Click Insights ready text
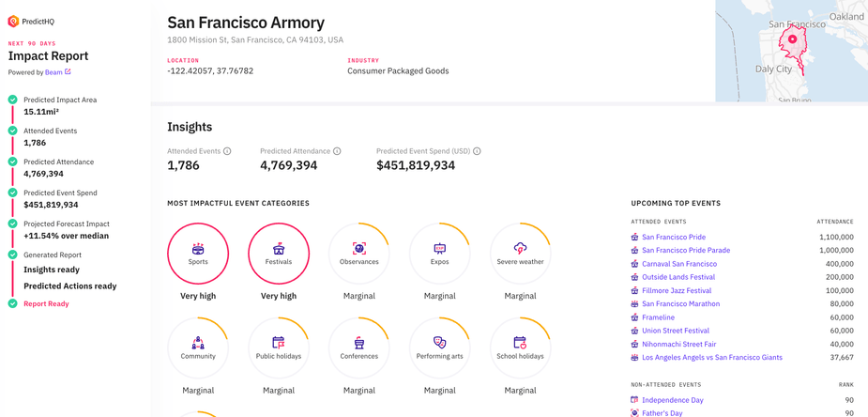Screen dimensions: 868x417 [x=52, y=270]
